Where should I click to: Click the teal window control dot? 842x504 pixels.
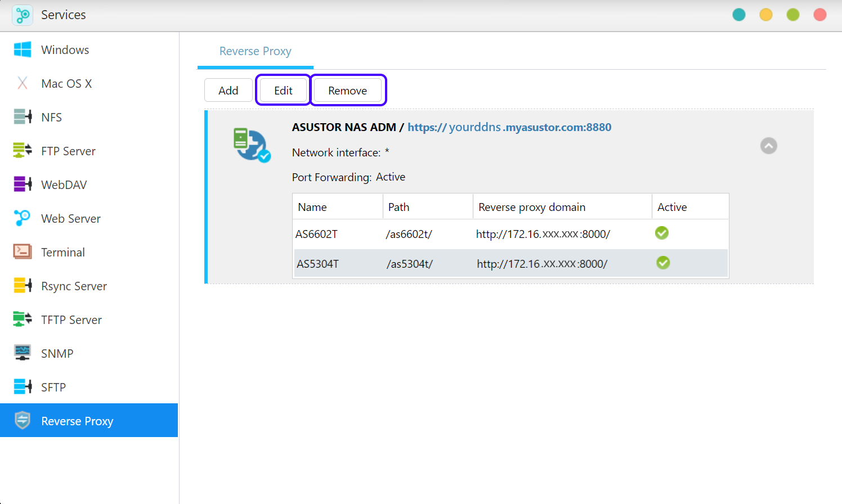tap(739, 15)
